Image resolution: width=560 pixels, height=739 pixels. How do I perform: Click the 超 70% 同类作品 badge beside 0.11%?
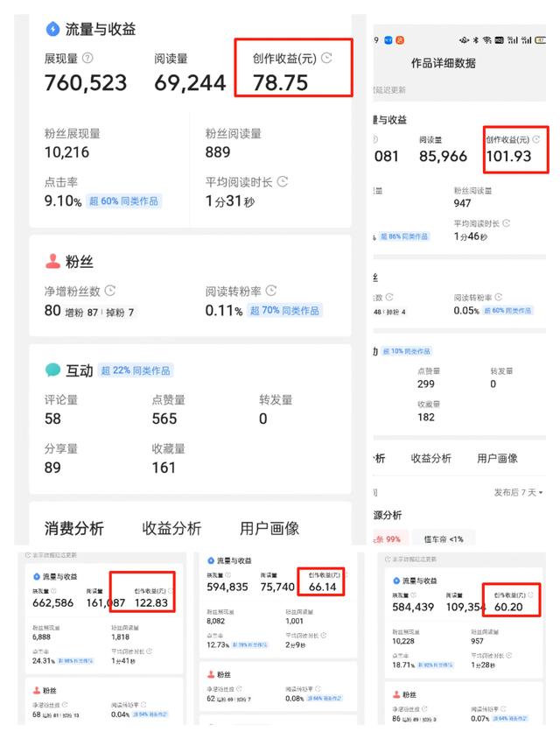[x=285, y=311]
